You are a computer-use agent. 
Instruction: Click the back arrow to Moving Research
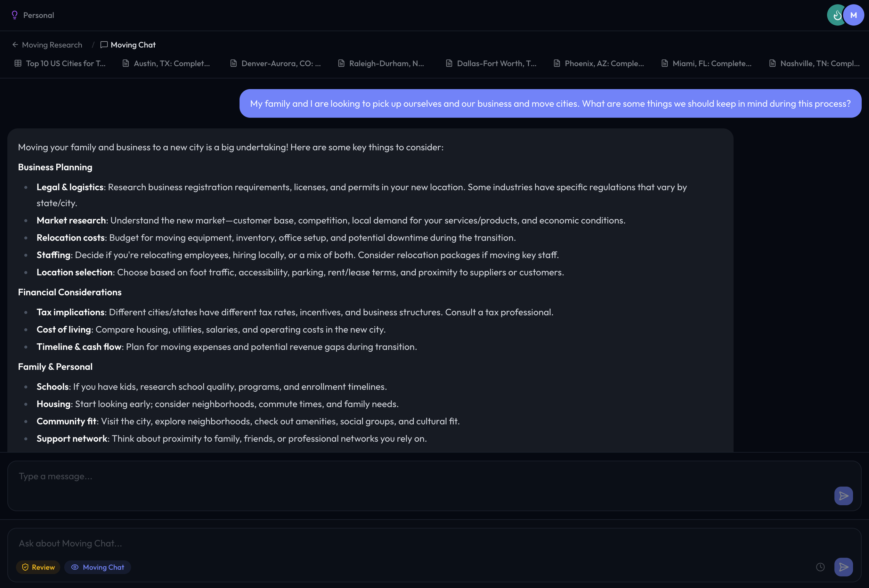tap(15, 44)
